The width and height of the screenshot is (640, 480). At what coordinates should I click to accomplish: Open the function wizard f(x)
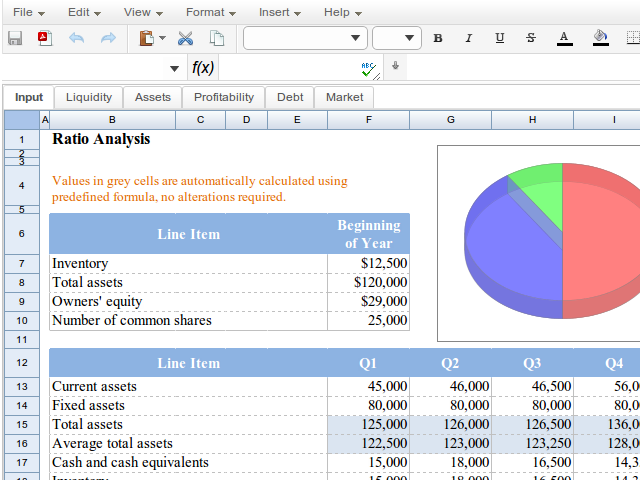pos(202,68)
